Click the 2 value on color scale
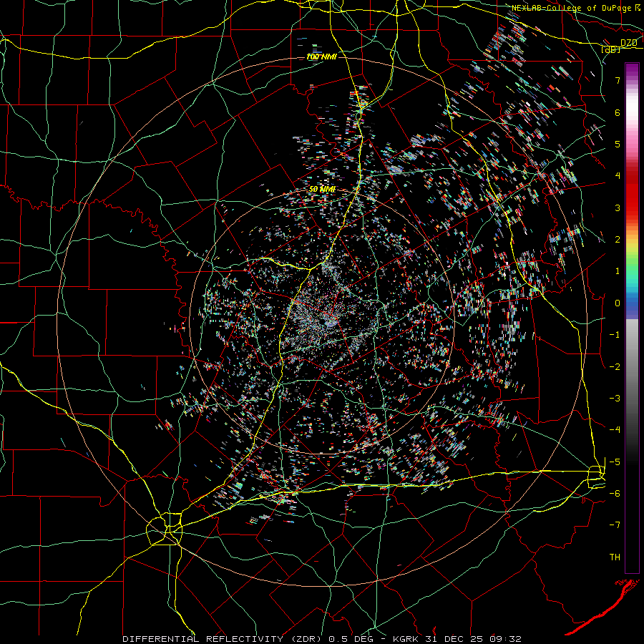The image size is (644, 644). 618,240
